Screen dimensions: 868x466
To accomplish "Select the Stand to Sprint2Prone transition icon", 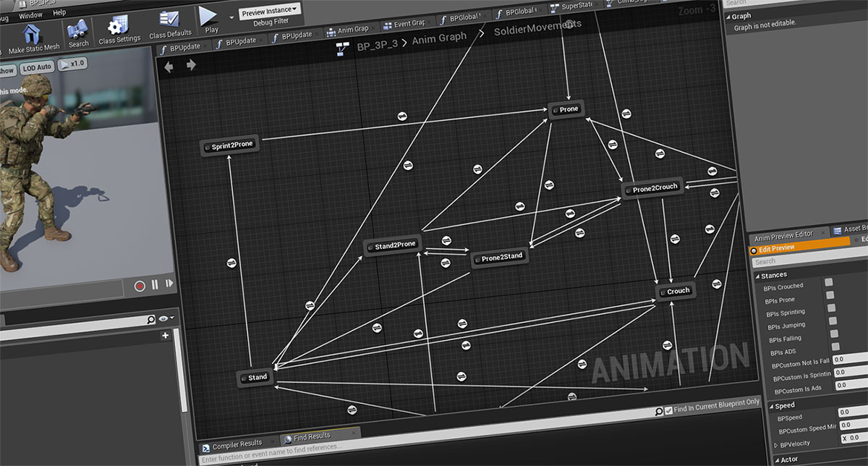I will pos(232,263).
